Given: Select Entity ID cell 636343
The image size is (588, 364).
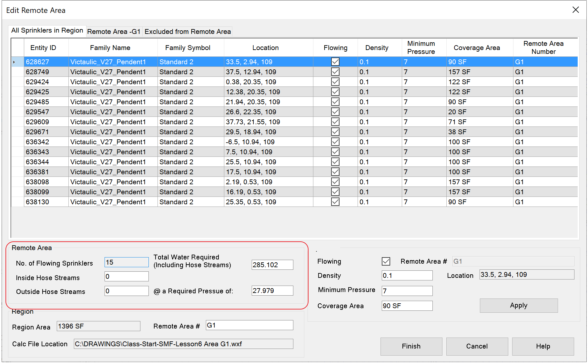Looking at the screenshot, I should pos(46,152).
